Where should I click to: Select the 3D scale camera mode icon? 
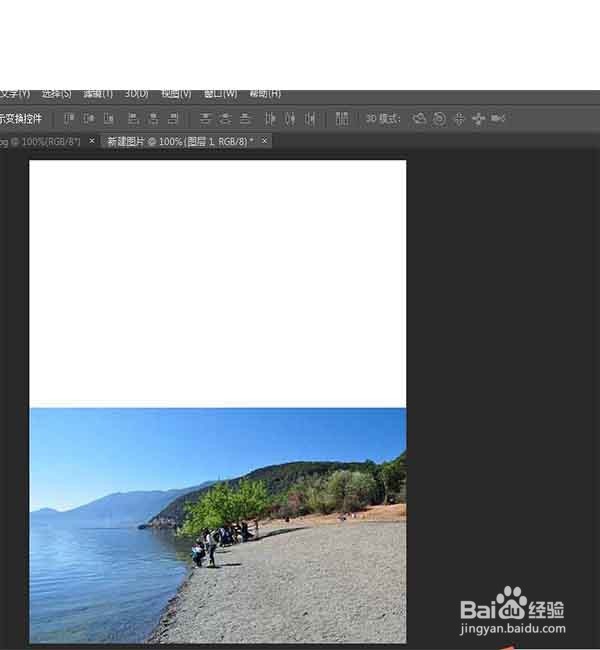pyautogui.click(x=498, y=119)
